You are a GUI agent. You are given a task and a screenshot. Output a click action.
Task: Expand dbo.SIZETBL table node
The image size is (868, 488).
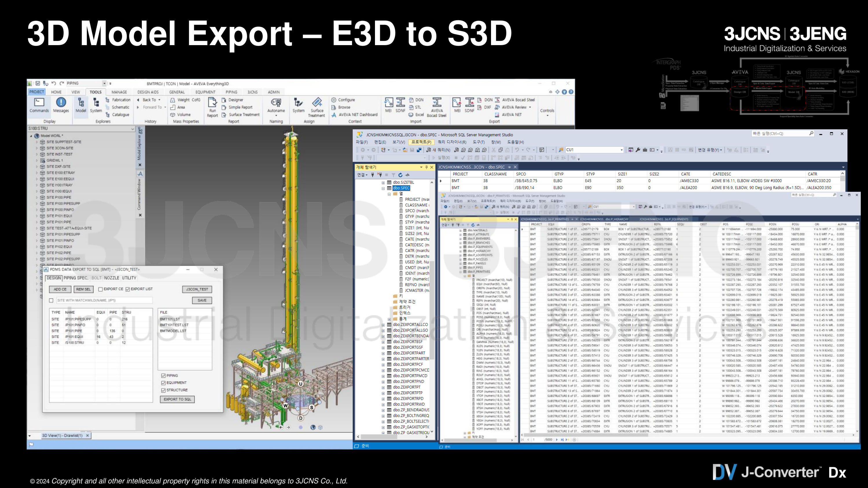click(x=383, y=183)
